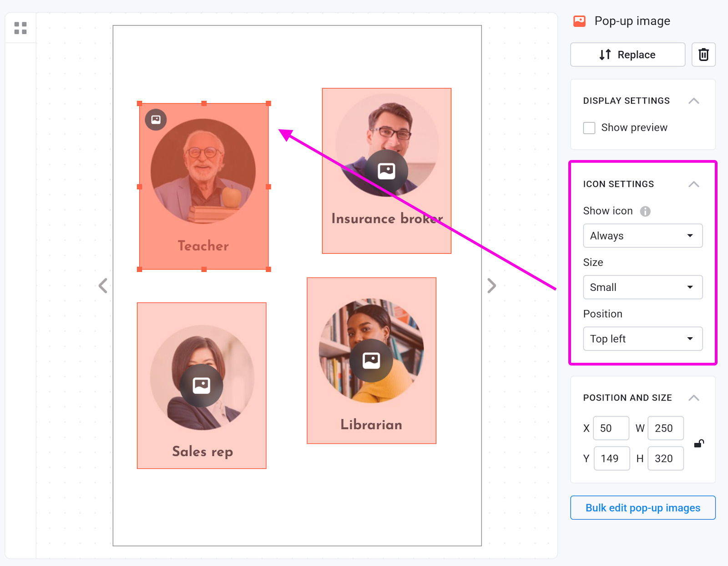Delete the pop-up image via trash icon
728x566 pixels.
(703, 55)
